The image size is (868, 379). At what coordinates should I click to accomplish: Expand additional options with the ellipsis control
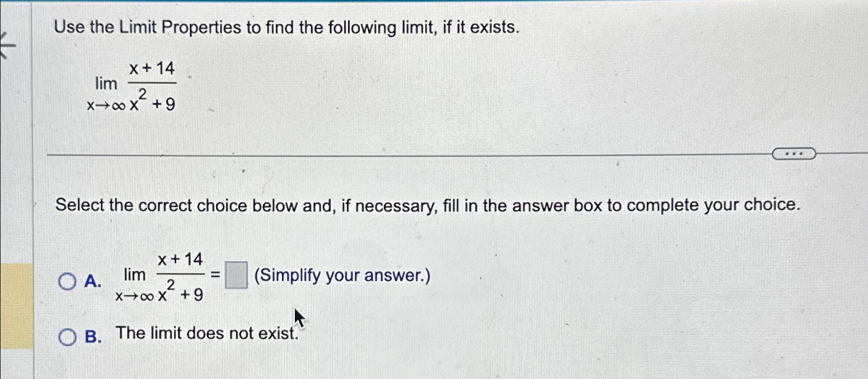(794, 153)
